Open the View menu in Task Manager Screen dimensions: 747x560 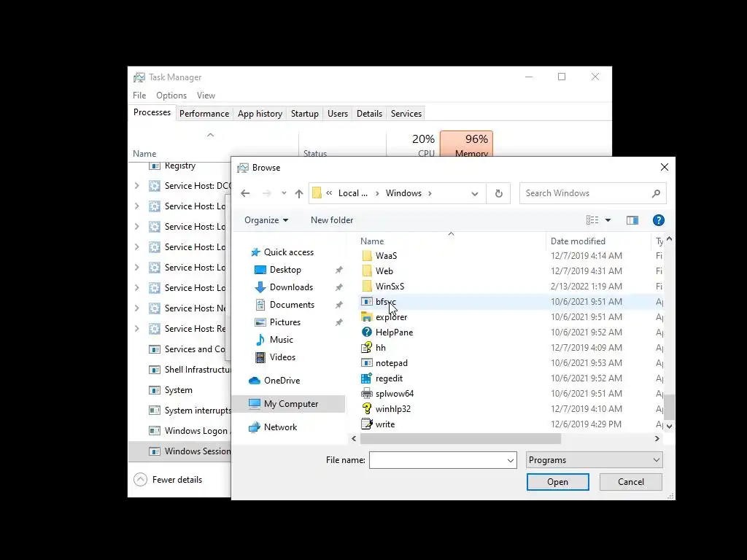(206, 96)
